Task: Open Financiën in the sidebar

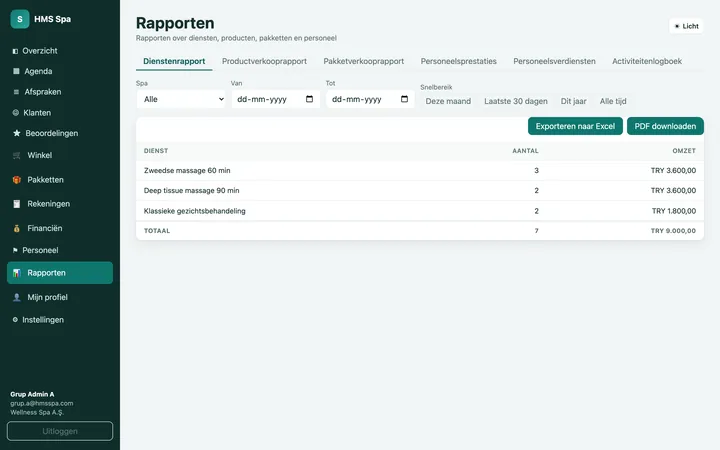Action: [x=60, y=228]
